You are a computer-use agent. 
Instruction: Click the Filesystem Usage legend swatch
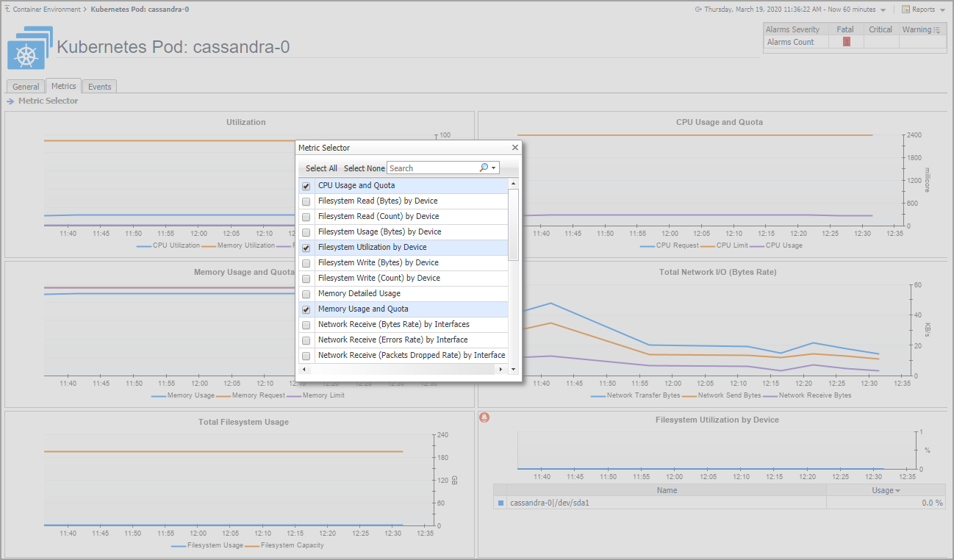179,546
